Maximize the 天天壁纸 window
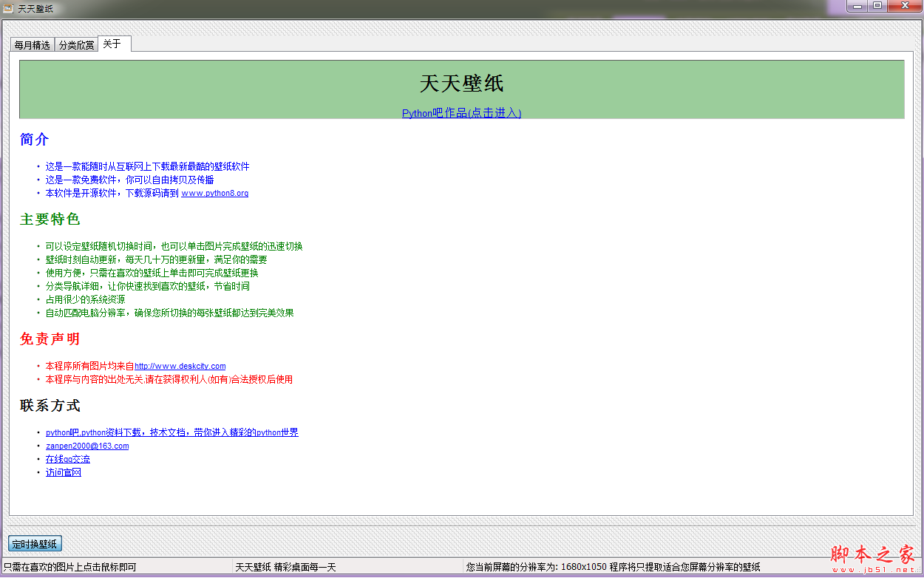The height and width of the screenshot is (578, 924). pyautogui.click(x=877, y=7)
